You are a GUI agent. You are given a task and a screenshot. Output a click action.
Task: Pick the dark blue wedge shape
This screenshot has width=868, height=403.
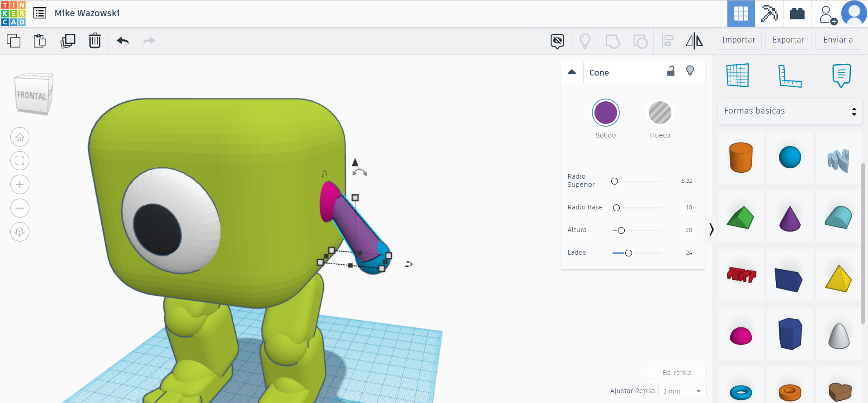click(x=789, y=280)
